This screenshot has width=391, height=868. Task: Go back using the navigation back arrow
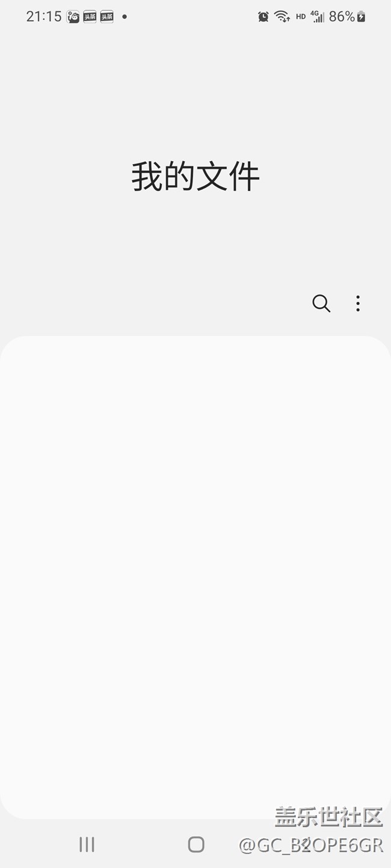pos(305,845)
